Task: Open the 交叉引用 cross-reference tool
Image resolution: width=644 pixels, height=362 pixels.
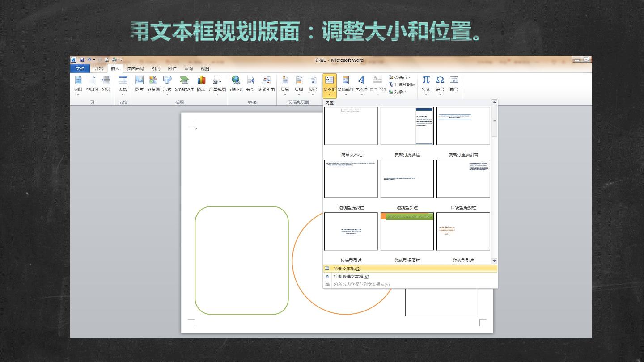Action: pyautogui.click(x=266, y=84)
